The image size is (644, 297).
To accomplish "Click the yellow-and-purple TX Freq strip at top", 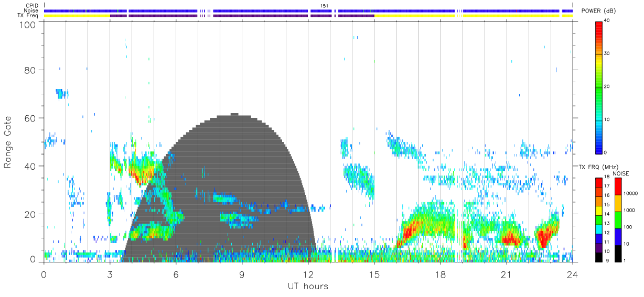I will [308, 16].
